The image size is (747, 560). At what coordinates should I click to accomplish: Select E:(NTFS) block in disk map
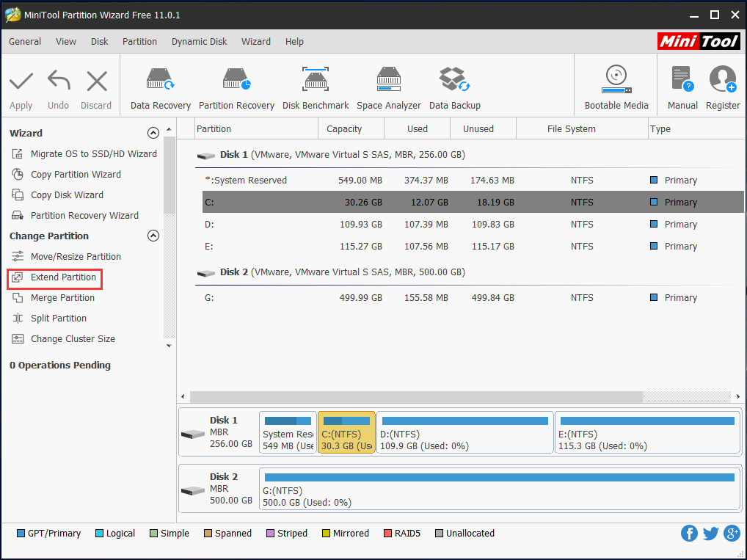[x=647, y=432]
